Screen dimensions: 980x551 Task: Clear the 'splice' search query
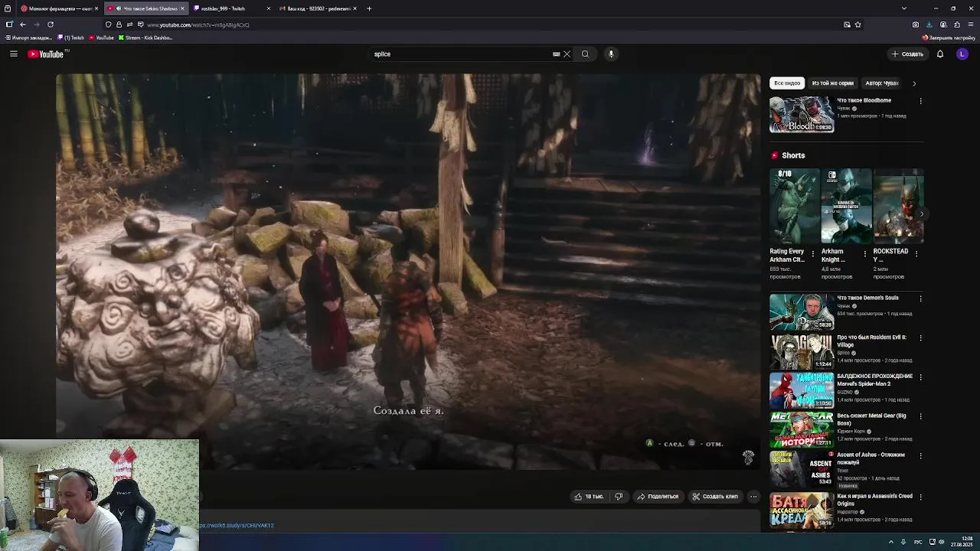point(567,54)
